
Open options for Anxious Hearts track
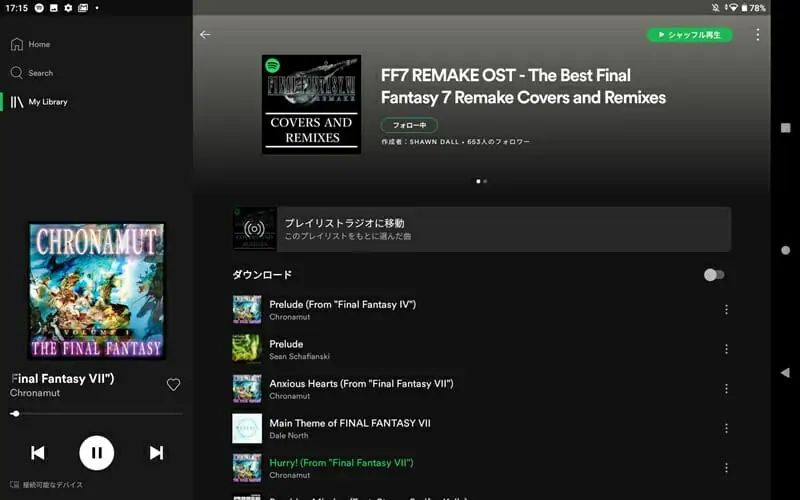pos(726,389)
